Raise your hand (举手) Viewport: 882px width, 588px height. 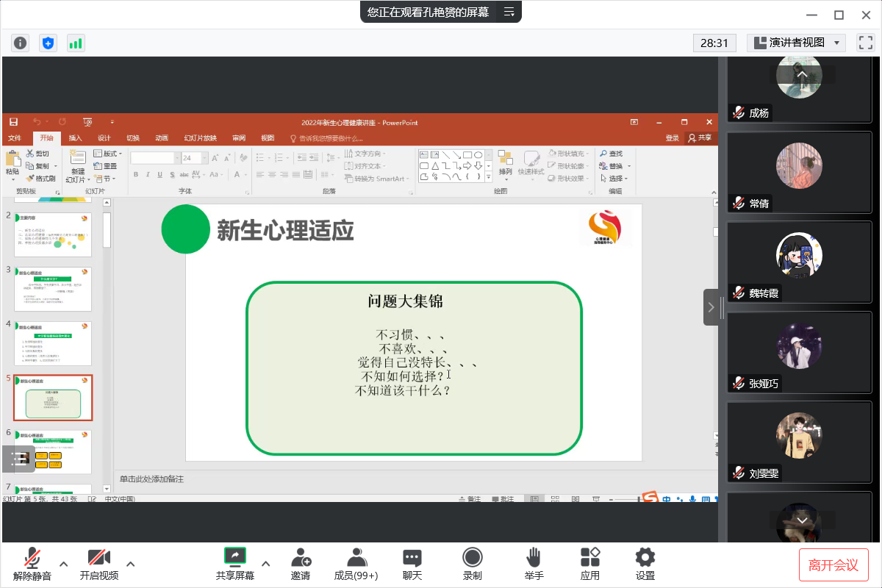click(534, 564)
